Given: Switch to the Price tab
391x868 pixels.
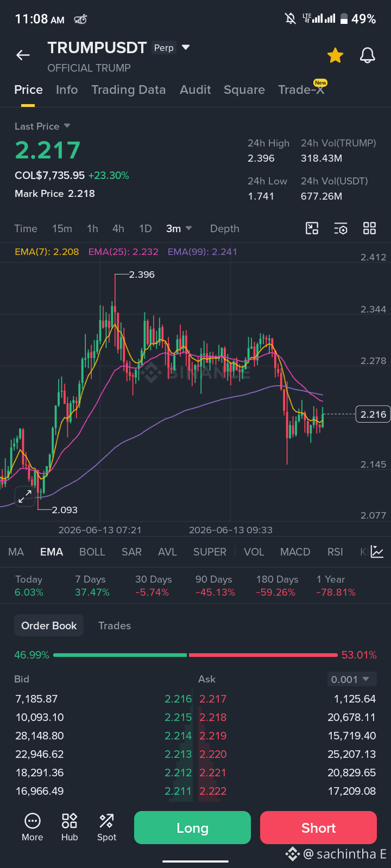Looking at the screenshot, I should [x=28, y=90].
